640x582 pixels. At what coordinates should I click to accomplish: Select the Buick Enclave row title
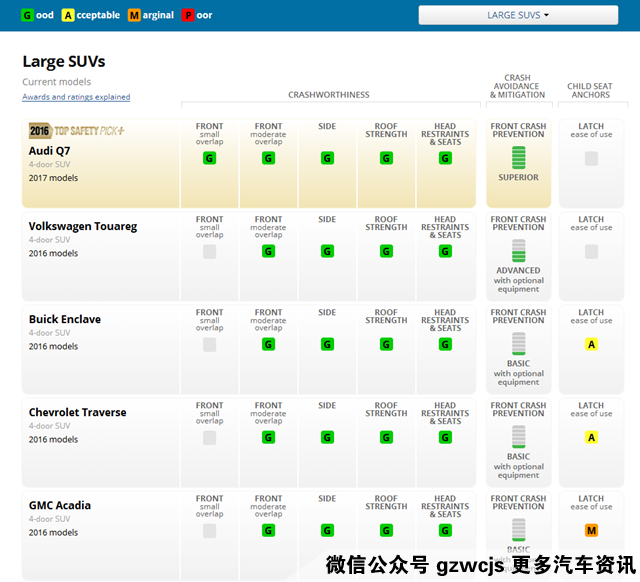tap(65, 320)
